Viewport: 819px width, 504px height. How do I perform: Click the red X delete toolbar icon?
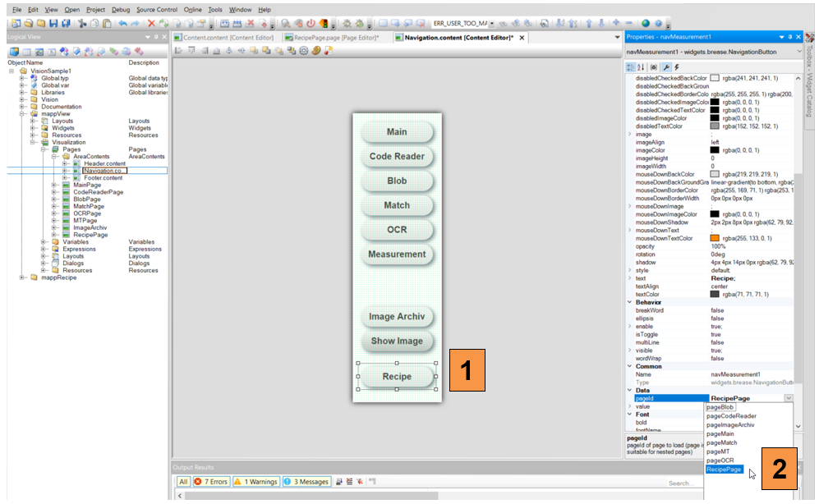[151, 24]
